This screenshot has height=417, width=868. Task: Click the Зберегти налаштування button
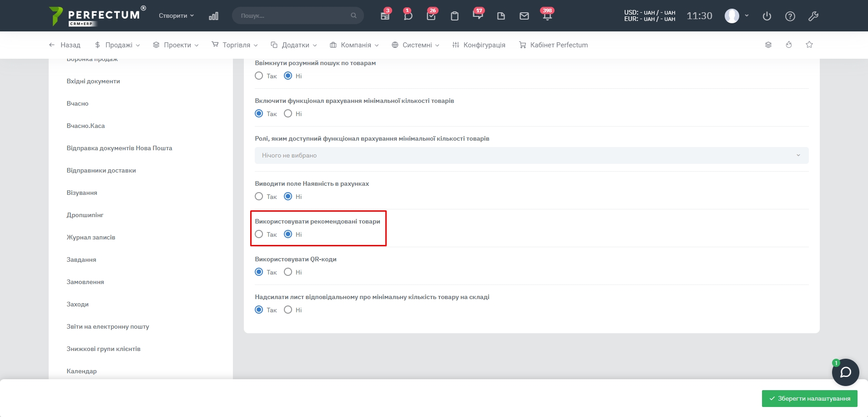pos(809,398)
